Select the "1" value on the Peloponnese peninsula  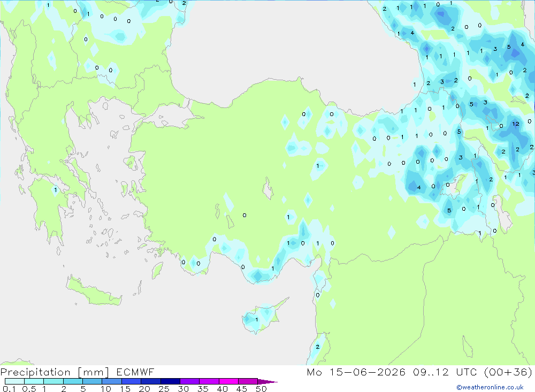[x=56, y=190]
